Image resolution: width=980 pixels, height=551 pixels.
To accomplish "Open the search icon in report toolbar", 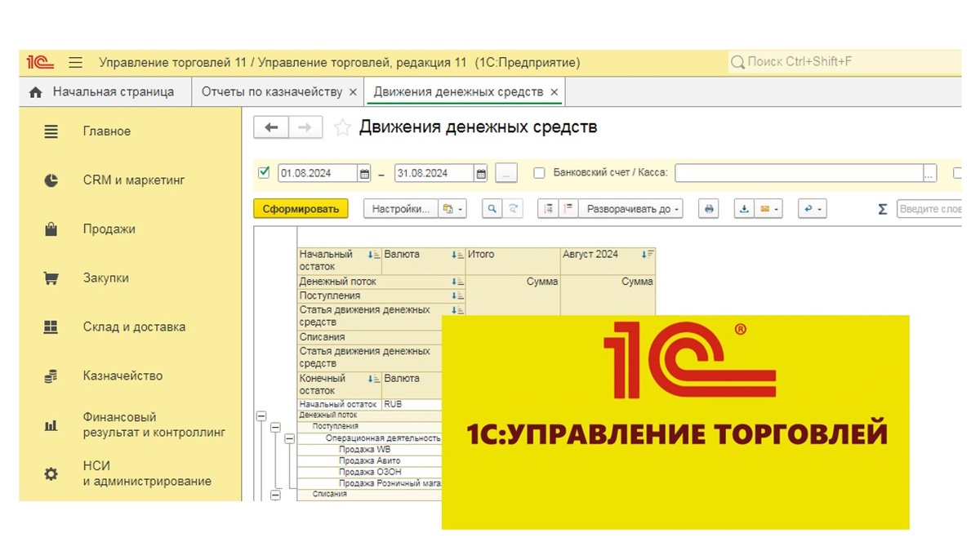I will (490, 208).
